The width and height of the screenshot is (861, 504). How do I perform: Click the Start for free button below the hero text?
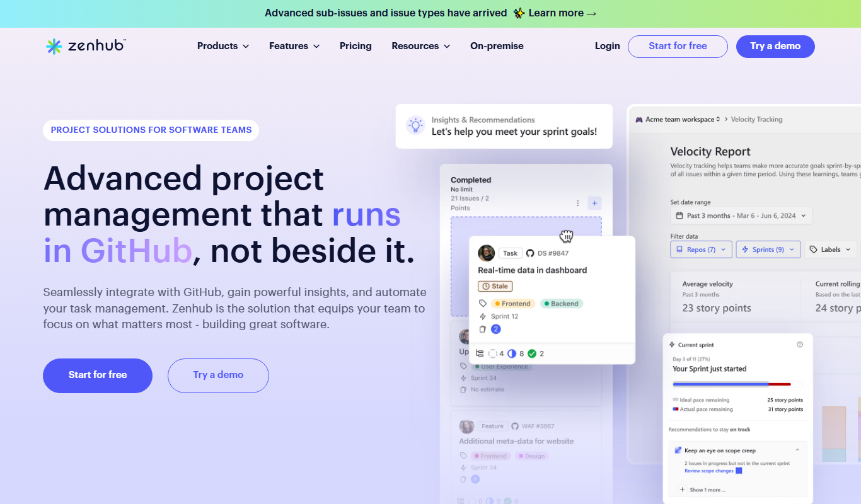click(98, 375)
